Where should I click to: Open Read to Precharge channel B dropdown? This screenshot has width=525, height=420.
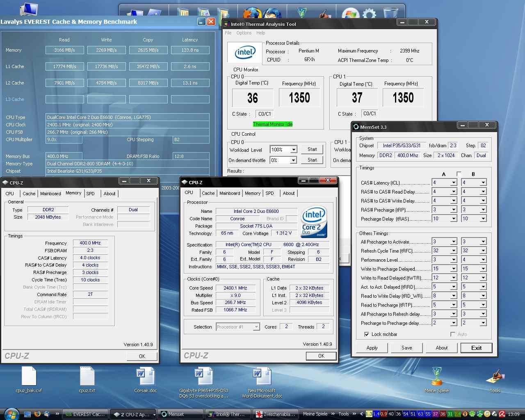pos(483,305)
